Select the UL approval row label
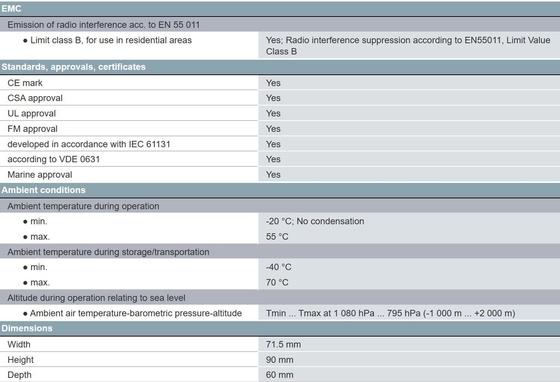 point(31,114)
